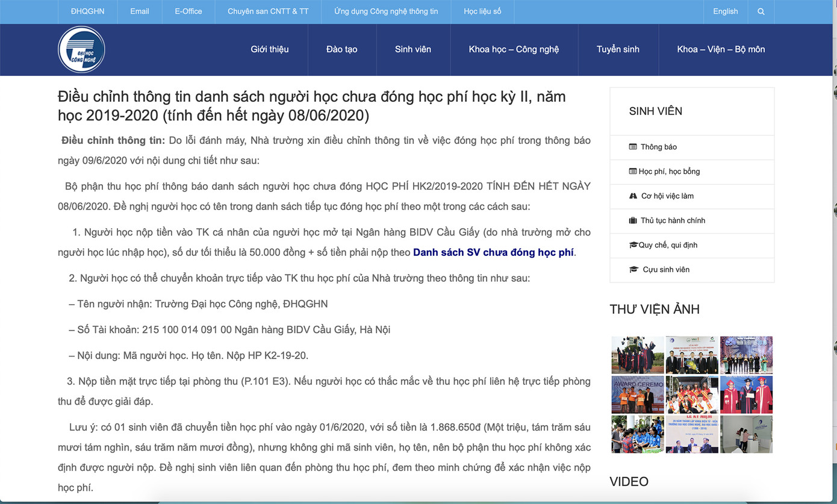Viewport: 837px width, 504px height.
Task: Click the Cơ hội việc làm road icon
Action: (x=633, y=196)
